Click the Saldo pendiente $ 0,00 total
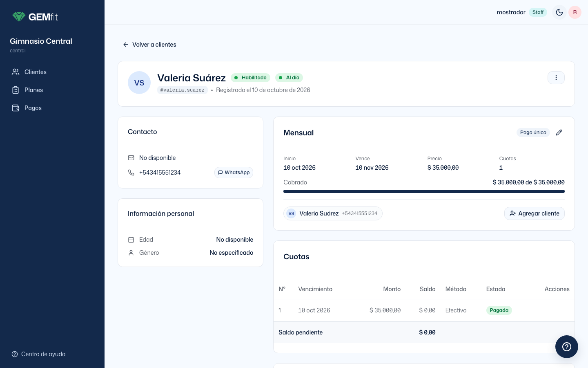This screenshot has width=588, height=368. tap(427, 332)
